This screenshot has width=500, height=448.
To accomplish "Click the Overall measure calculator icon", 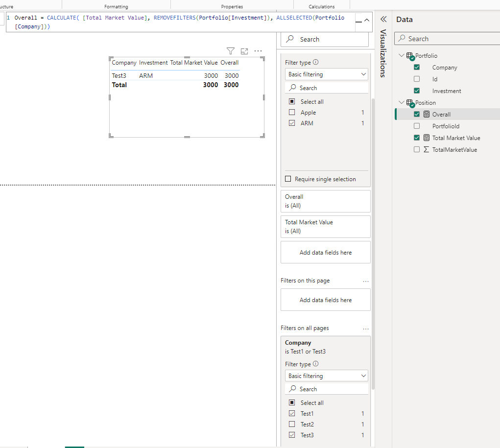I will (427, 114).
